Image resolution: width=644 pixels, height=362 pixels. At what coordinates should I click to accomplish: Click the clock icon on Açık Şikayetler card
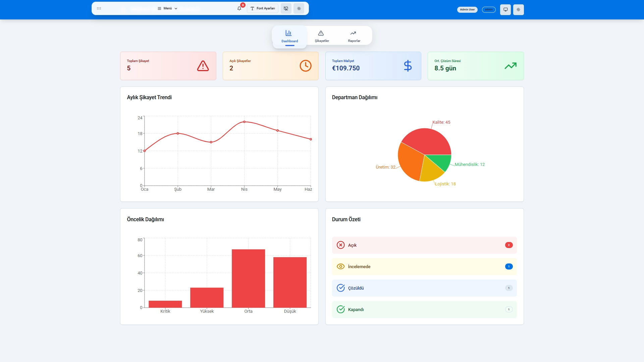pos(306,66)
